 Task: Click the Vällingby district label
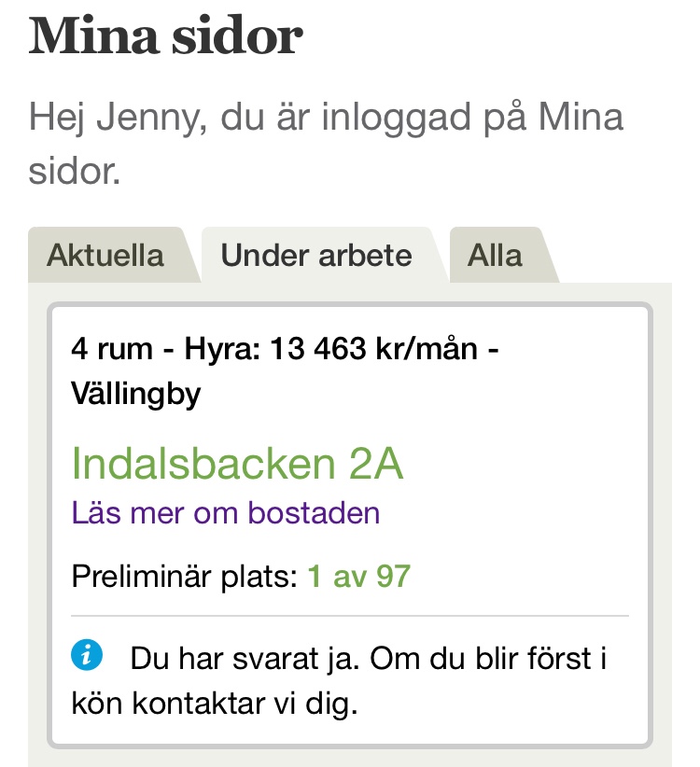click(136, 394)
